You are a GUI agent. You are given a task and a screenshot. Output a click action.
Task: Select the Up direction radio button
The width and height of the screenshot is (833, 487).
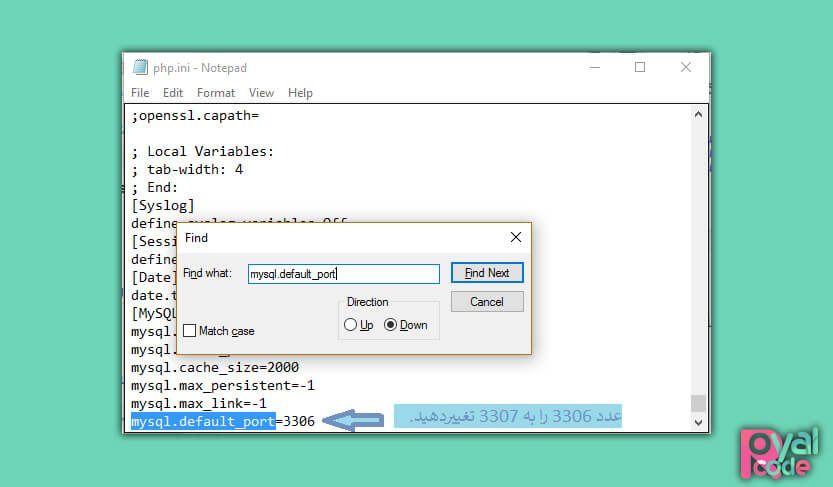tap(350, 324)
